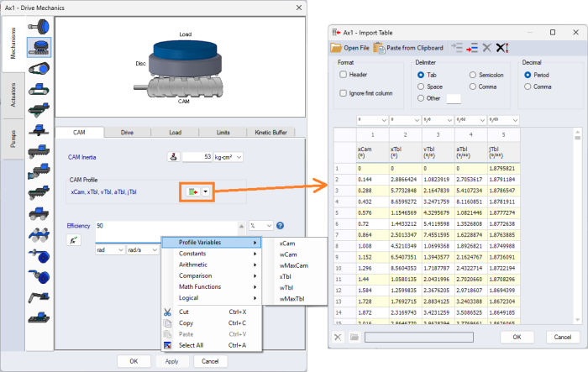Viewport: 588px width, 372px height.
Task: Check Ignore first column option
Action: click(343, 92)
